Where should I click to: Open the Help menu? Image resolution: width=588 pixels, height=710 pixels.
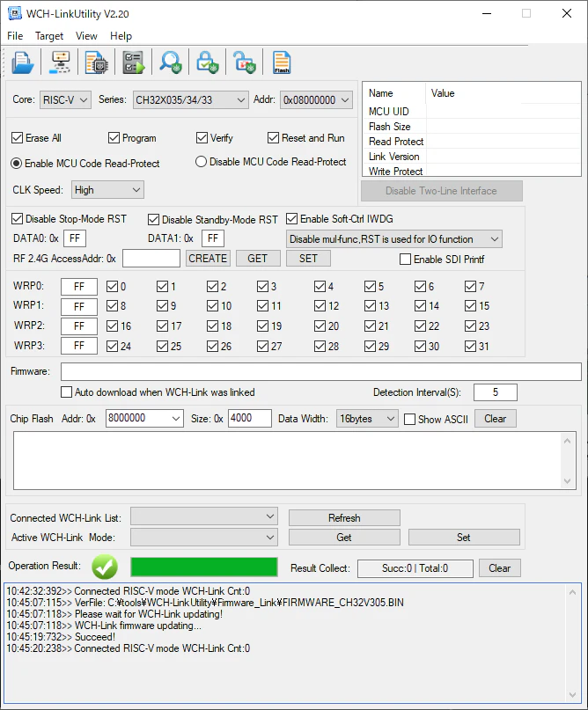(121, 36)
